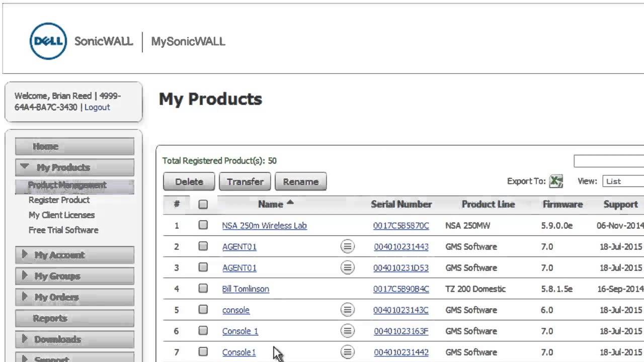Click the NSA 250MW product line cell

coord(468,226)
